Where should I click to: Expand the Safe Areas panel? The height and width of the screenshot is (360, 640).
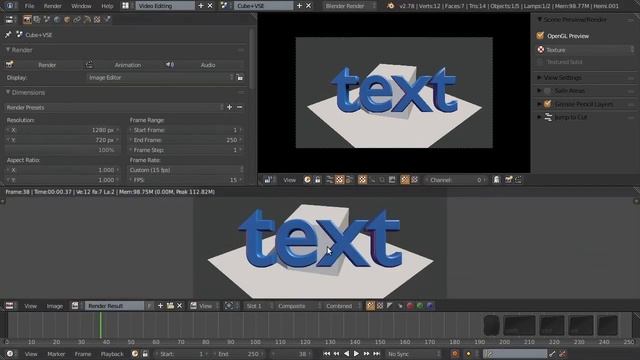click(539, 91)
